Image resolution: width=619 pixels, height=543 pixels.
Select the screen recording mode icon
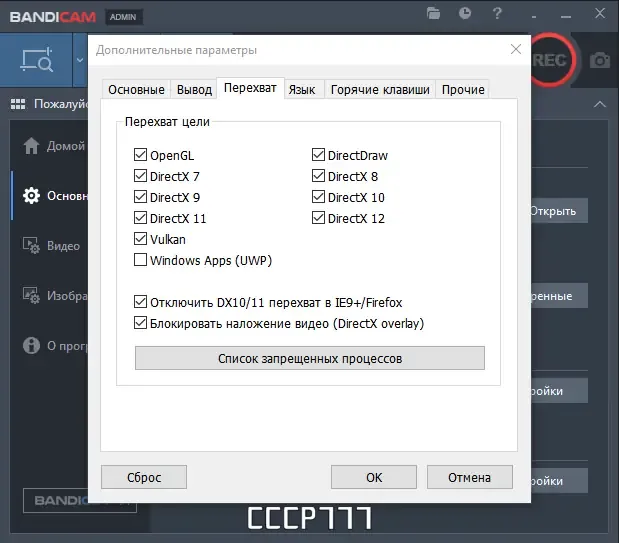point(37,60)
